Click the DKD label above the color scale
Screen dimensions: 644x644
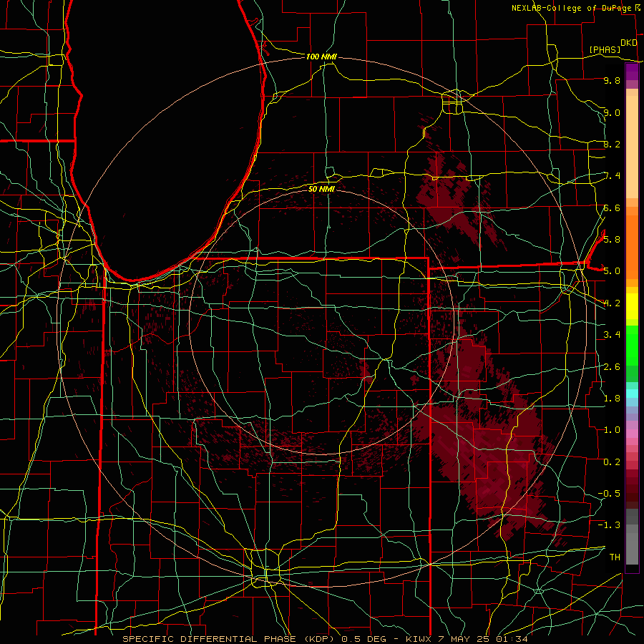click(629, 43)
